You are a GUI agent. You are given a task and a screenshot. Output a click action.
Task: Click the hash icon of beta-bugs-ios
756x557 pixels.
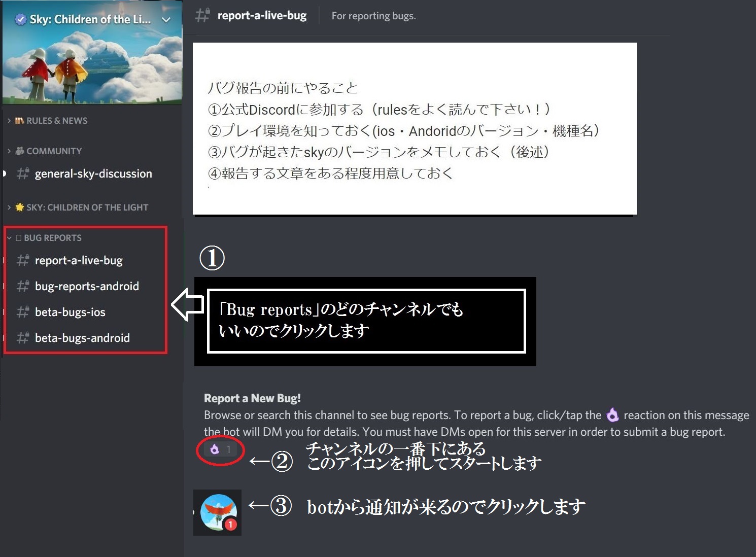coord(23,312)
